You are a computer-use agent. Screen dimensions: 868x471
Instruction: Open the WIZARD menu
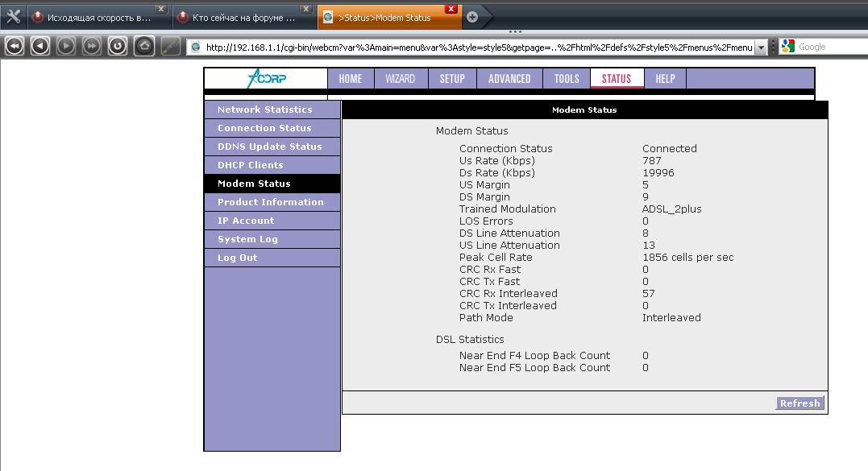pos(401,79)
